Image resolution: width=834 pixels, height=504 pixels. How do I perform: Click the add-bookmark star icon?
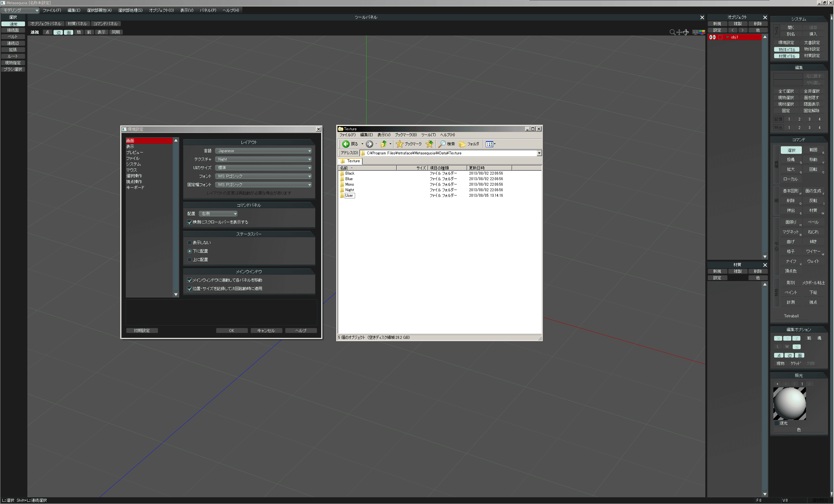tap(429, 144)
